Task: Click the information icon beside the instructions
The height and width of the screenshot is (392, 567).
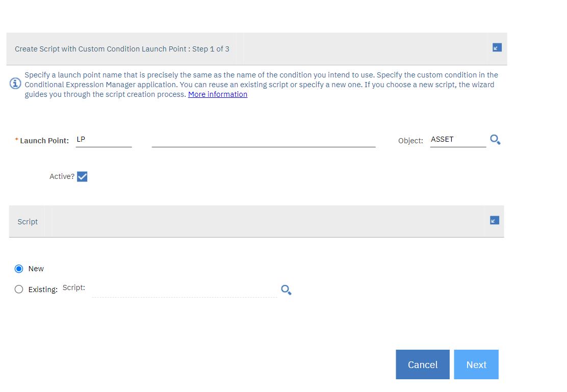Action: [x=15, y=83]
